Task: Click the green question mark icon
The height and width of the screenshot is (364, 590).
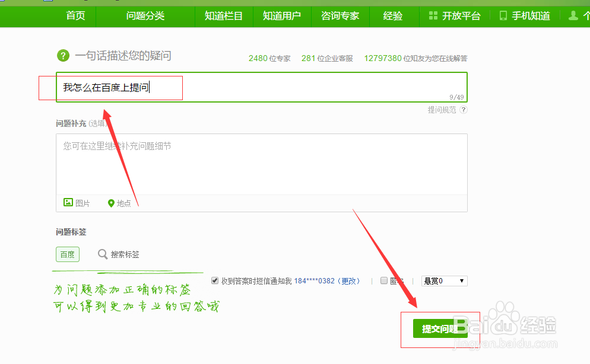Action: [63, 56]
